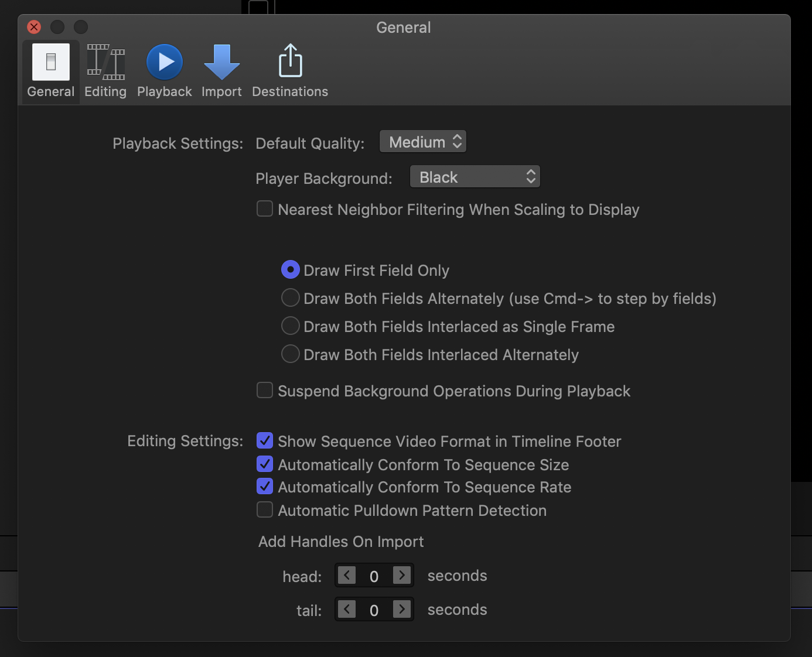Expand the Player Background Black dropdown
The height and width of the screenshot is (657, 812).
475,177
